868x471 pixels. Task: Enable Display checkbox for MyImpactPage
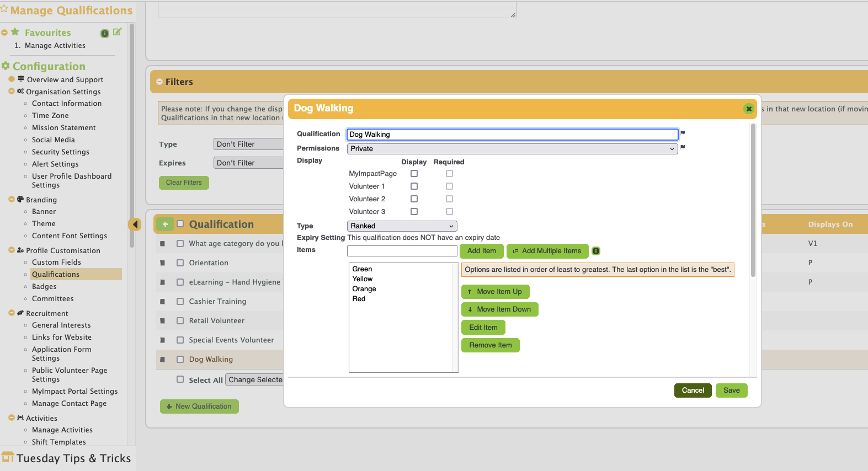tap(414, 174)
